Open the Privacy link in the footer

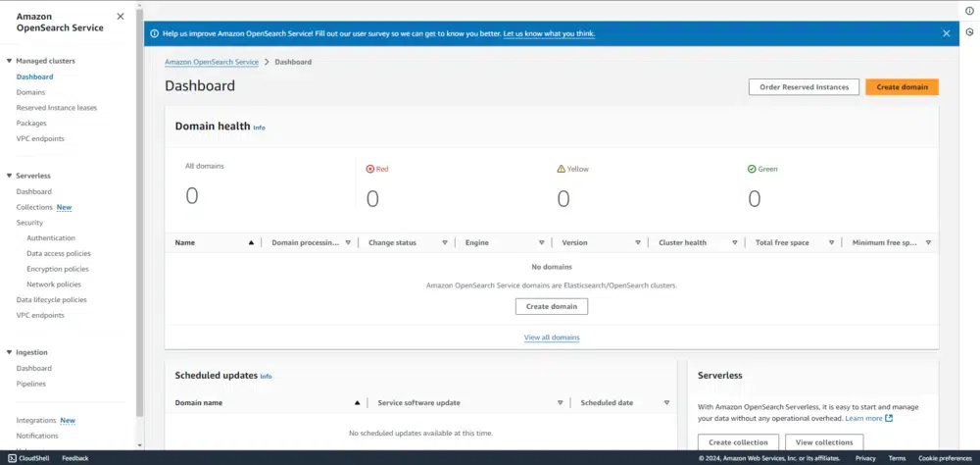coord(865,458)
